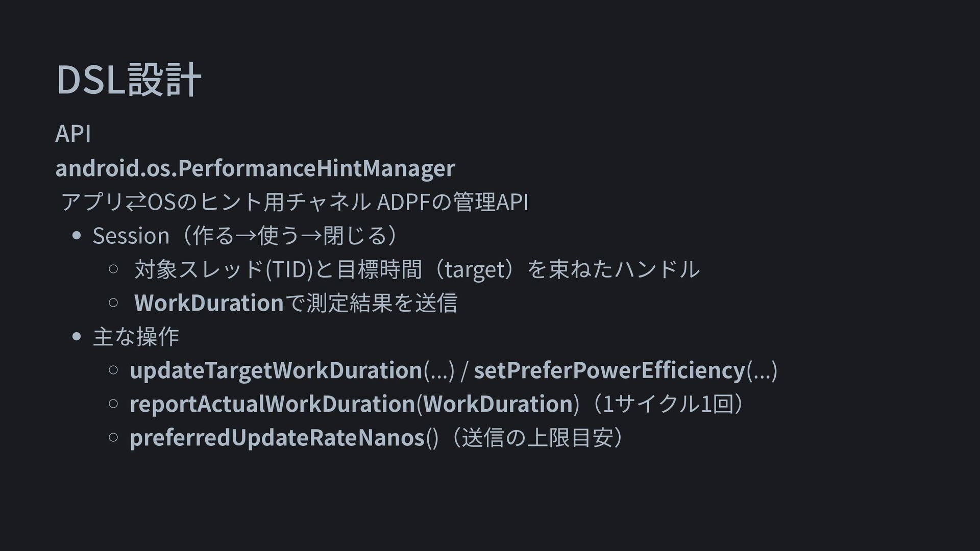This screenshot has width=980, height=551.
Task: Click the 対象スレッド(TID) text
Action: pyautogui.click(x=224, y=269)
